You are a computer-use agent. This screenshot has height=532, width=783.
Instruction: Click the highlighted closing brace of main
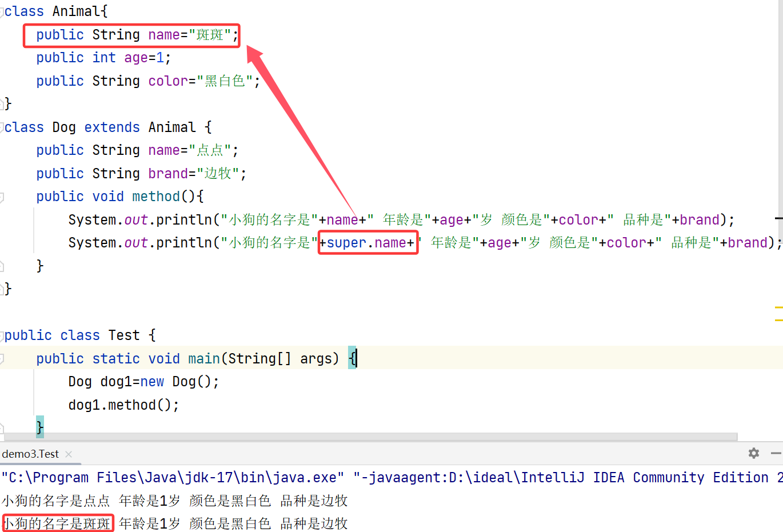[x=40, y=427]
